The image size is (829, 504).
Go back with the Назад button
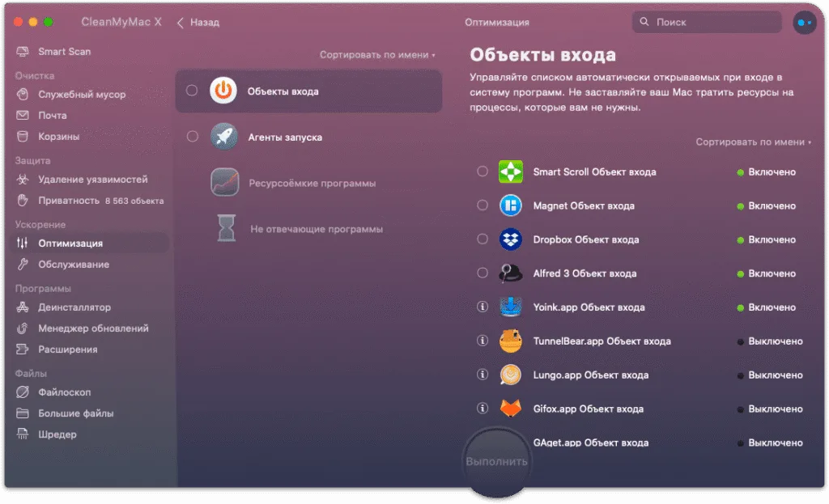[x=198, y=23]
